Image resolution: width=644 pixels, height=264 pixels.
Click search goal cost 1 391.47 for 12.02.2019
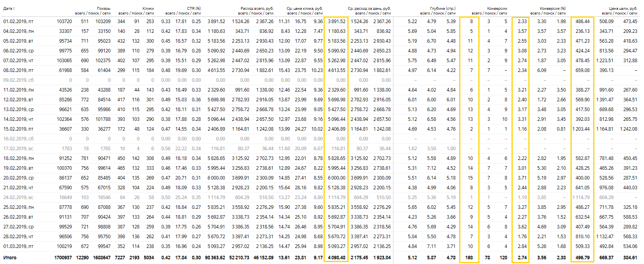(605, 100)
